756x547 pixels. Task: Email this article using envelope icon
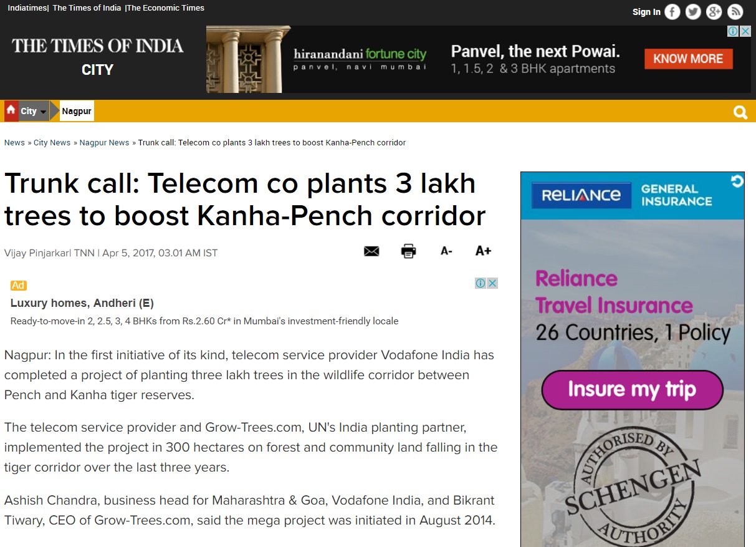point(371,251)
